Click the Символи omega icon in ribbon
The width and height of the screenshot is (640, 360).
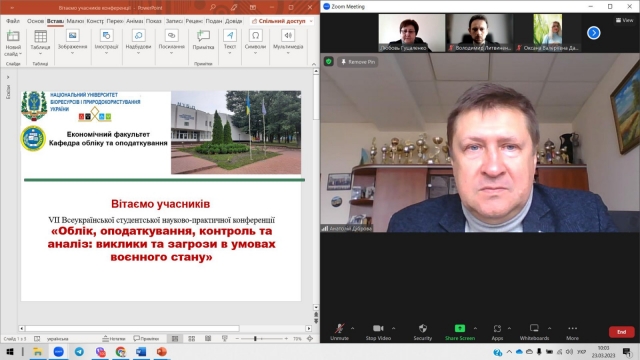[x=256, y=36]
